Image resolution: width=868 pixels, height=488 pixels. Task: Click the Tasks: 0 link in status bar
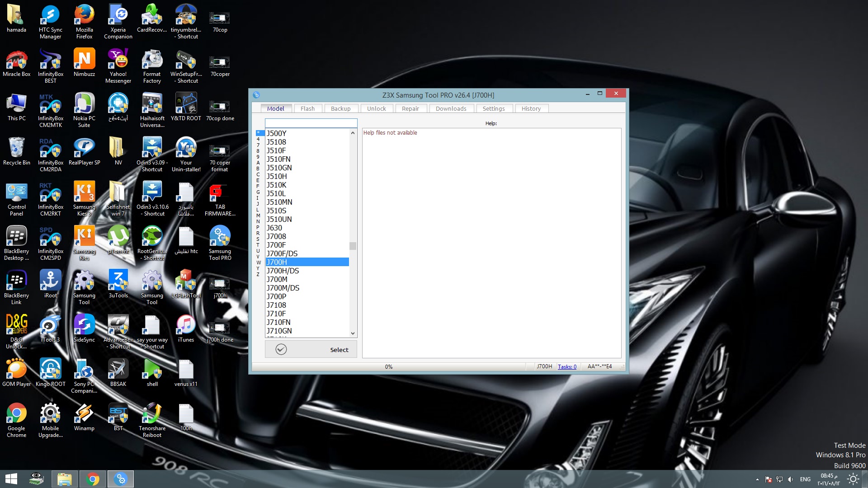pos(567,366)
